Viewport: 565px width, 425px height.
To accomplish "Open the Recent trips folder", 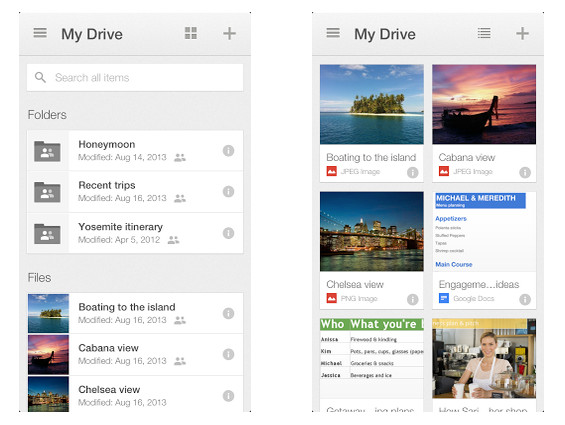I will coord(135,192).
